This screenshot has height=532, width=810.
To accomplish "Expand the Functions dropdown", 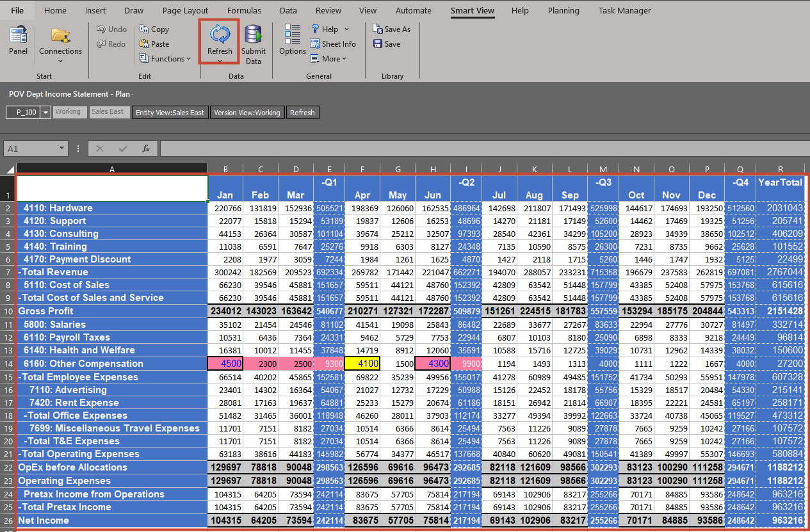I will coord(188,59).
